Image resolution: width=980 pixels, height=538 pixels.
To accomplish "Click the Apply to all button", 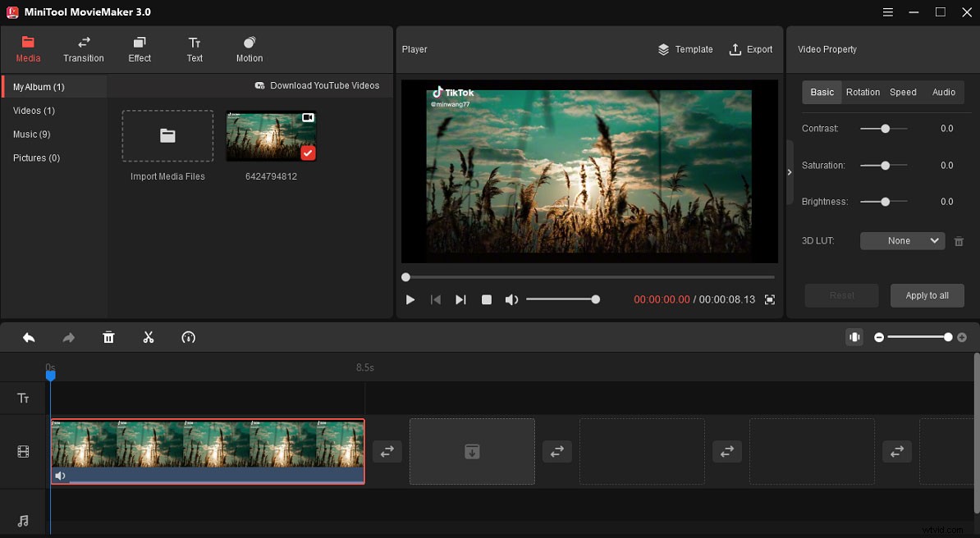I will click(927, 295).
